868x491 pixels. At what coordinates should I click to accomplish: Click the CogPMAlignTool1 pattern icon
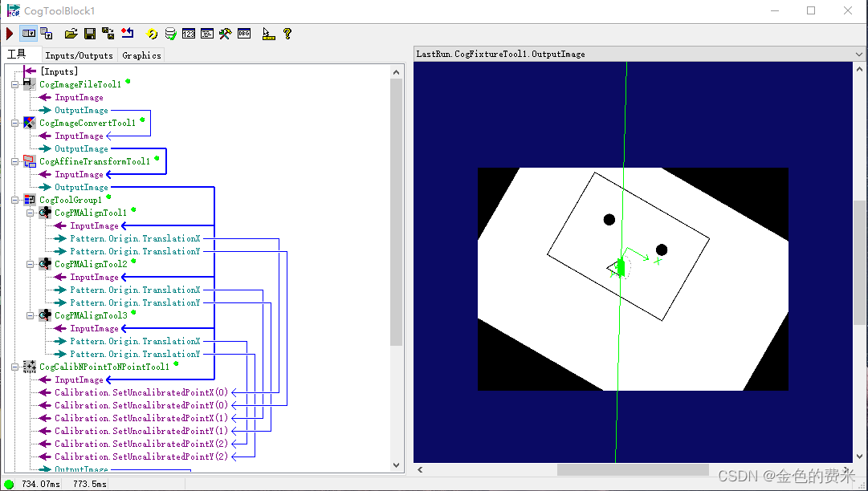(45, 213)
